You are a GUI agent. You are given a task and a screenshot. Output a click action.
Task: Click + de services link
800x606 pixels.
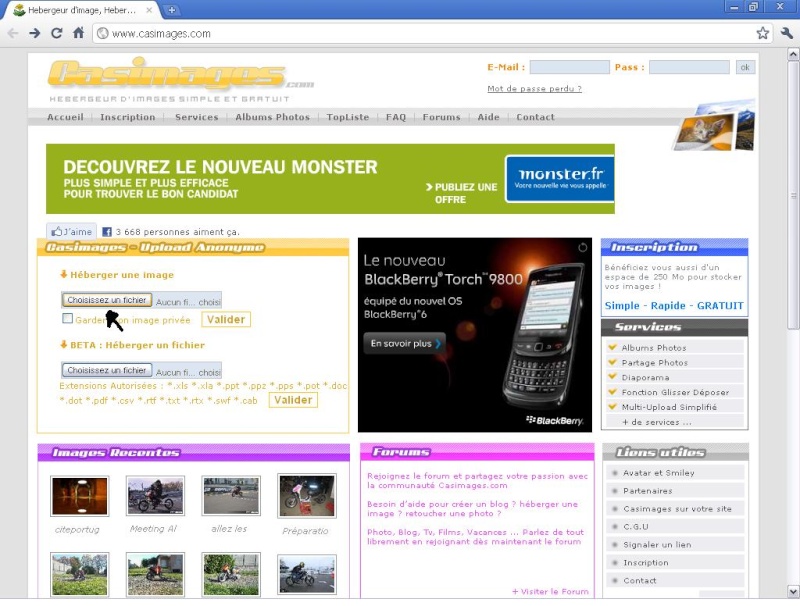(657, 422)
